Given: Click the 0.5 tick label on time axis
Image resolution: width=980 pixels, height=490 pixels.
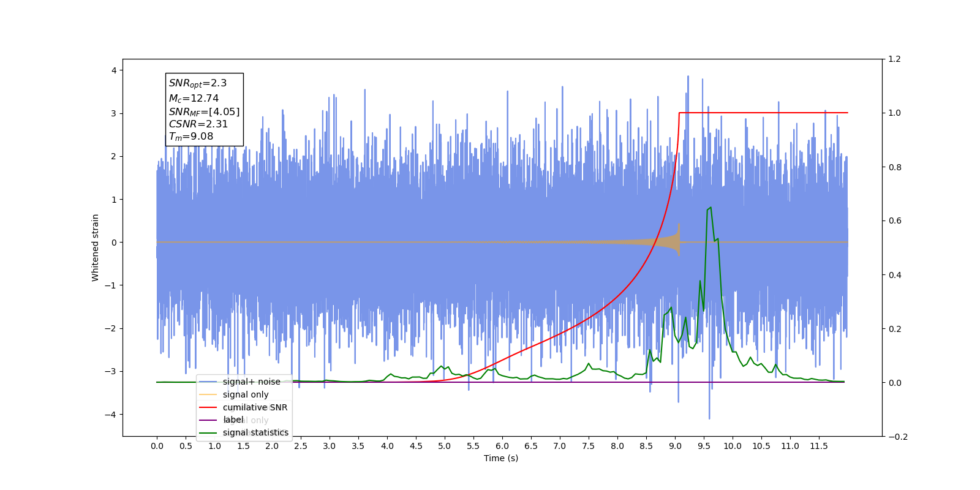Looking at the screenshot, I should [186, 446].
